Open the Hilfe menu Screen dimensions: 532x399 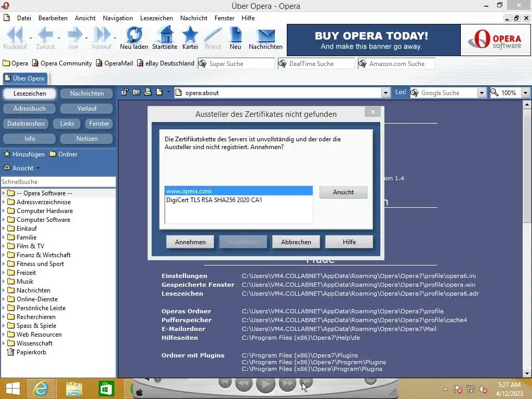click(x=248, y=18)
